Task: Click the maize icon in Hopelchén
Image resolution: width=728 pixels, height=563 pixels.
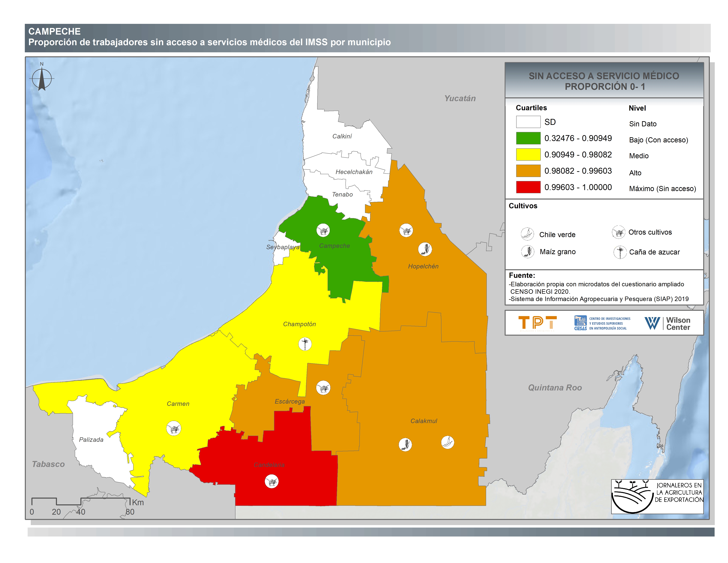Action: point(425,249)
